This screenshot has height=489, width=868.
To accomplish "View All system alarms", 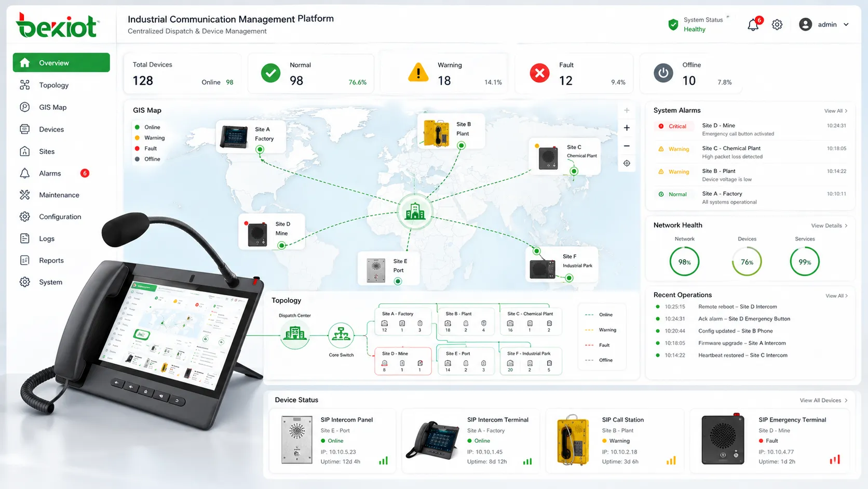I will [836, 111].
